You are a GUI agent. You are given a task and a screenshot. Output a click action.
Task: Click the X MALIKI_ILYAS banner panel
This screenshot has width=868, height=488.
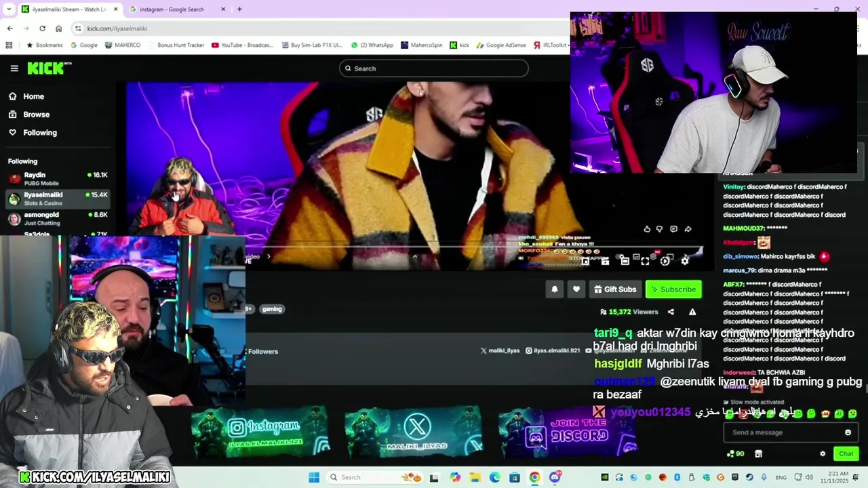point(414,432)
